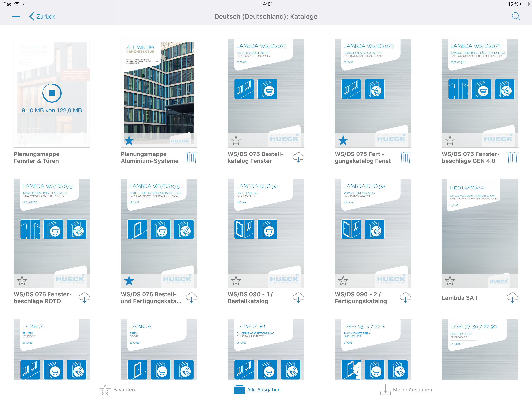Tap processing tools icon on ROTO catalog cover
Screen dimensions: 532x399
click(x=77, y=229)
